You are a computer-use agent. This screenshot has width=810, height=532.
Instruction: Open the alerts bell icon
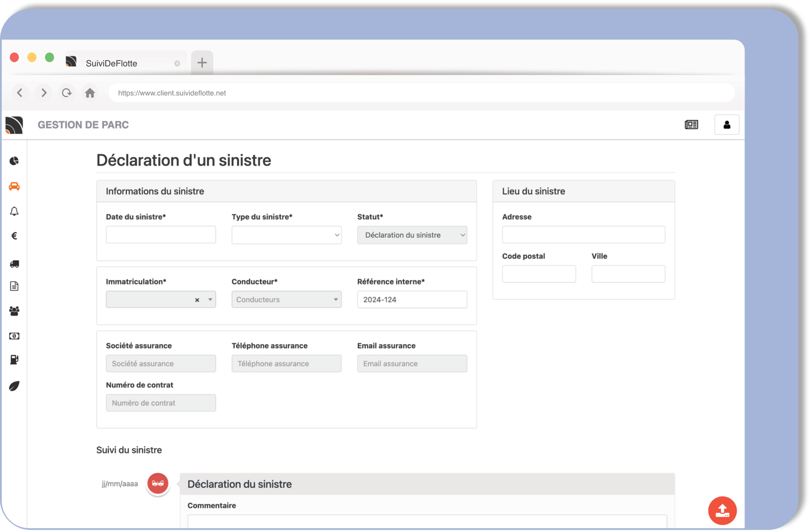(x=14, y=211)
